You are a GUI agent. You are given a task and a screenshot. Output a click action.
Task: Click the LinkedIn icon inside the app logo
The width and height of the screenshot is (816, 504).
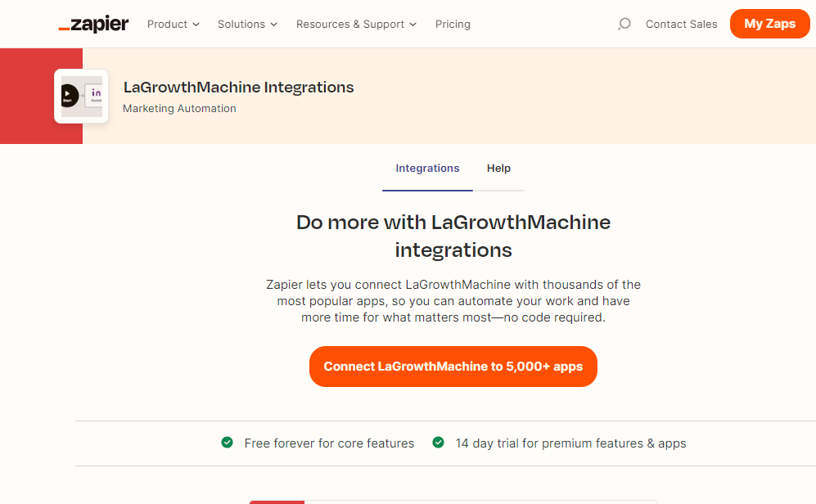pos(96,92)
